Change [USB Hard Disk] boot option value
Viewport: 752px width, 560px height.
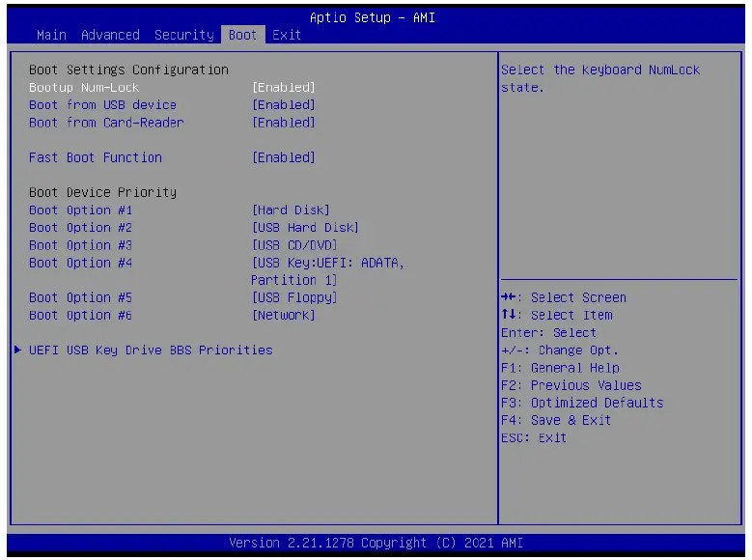pos(305,228)
